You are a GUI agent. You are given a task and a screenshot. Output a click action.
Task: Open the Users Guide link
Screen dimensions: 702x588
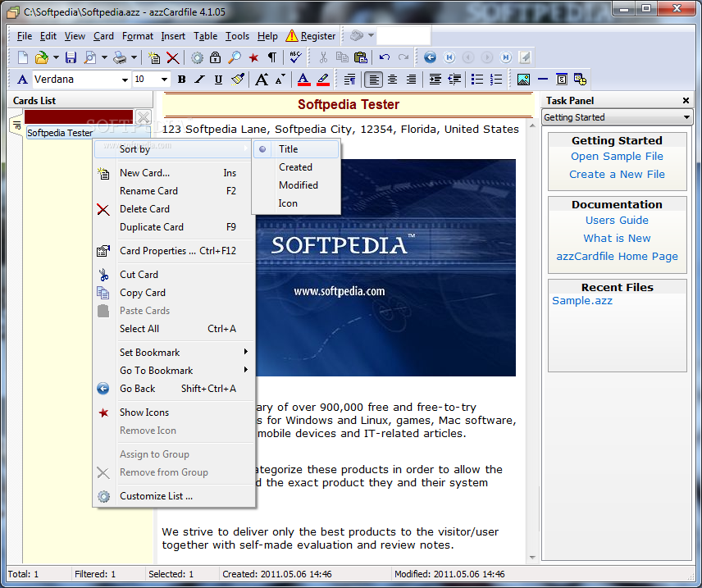617,221
